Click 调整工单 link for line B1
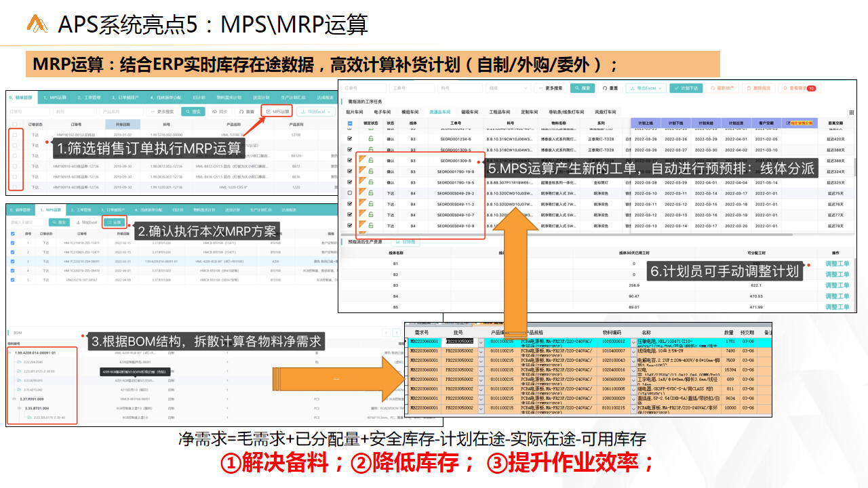Screen dimensions: 868x488 click(837, 264)
